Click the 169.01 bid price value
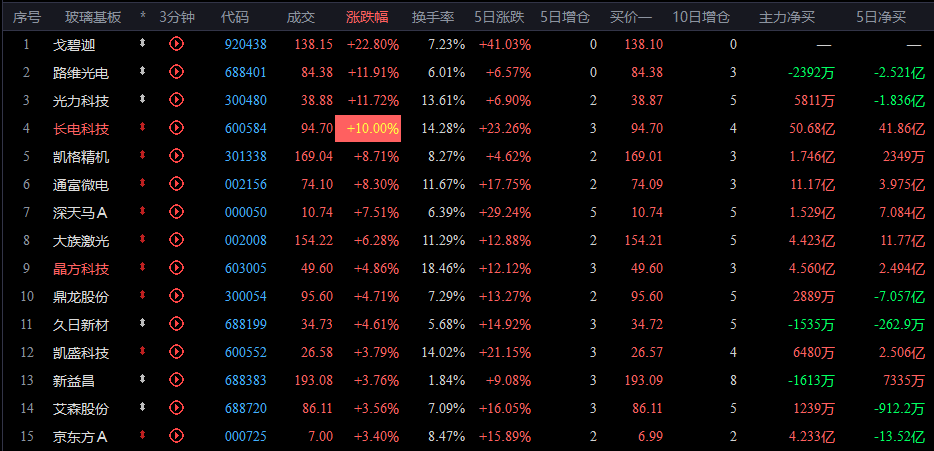The width and height of the screenshot is (934, 451). (x=643, y=157)
